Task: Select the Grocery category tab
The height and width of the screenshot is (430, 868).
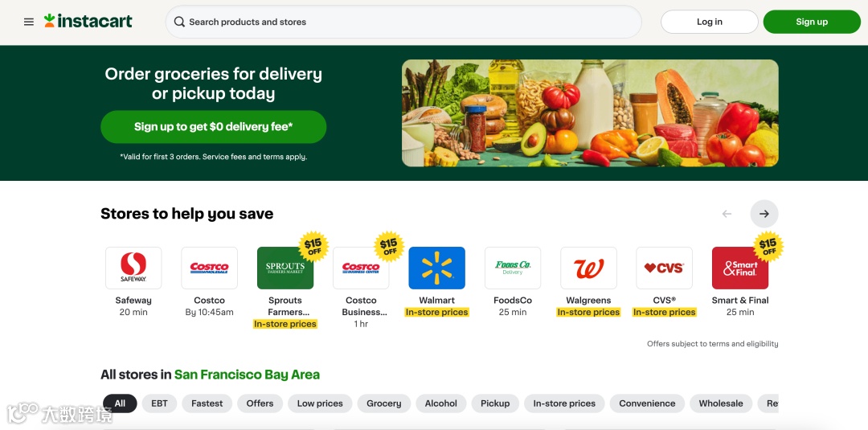Action: [383, 403]
